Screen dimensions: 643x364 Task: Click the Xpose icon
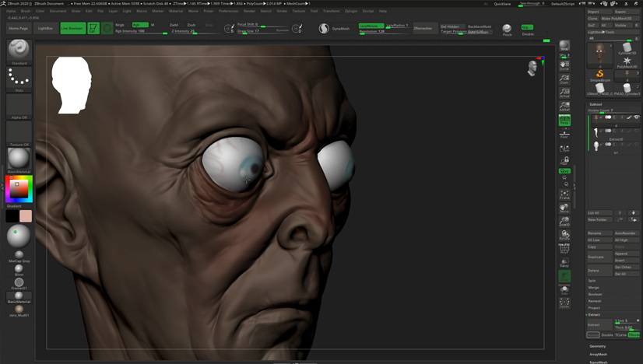[564, 303]
